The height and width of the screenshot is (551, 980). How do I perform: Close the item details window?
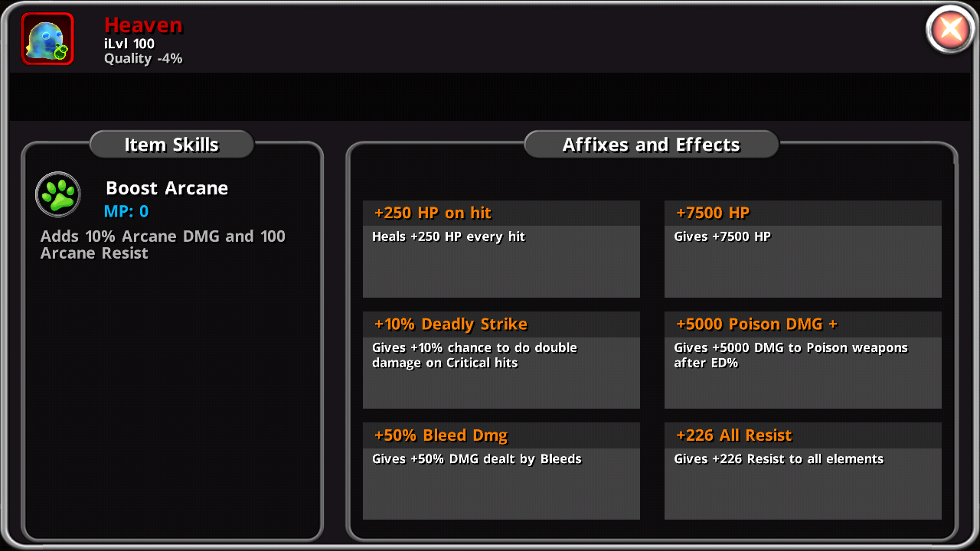click(x=951, y=30)
